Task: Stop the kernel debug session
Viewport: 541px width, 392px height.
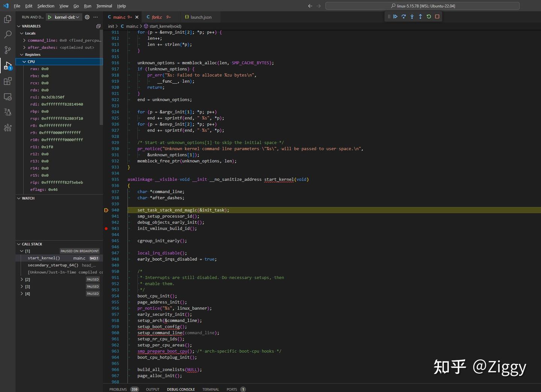Action: click(x=437, y=17)
